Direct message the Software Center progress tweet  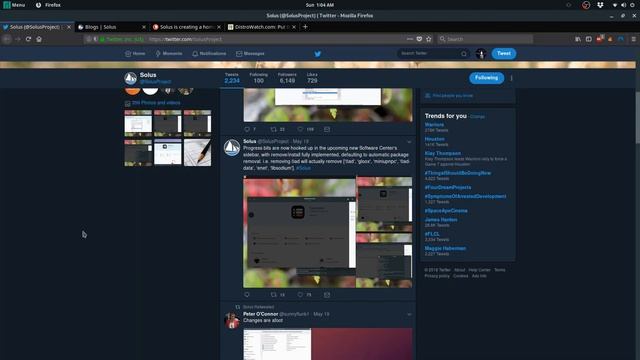pos(327,295)
